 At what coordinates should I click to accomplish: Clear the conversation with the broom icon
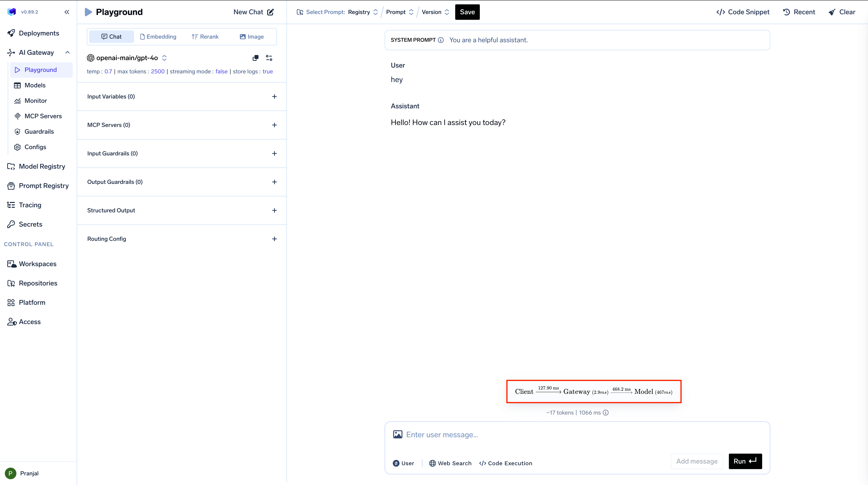point(842,12)
